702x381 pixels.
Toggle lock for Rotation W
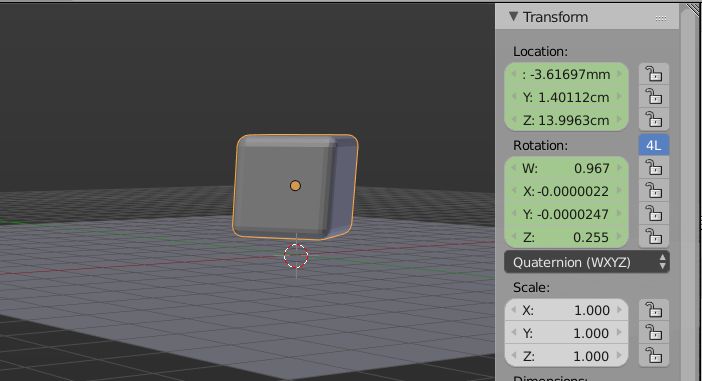(x=654, y=168)
